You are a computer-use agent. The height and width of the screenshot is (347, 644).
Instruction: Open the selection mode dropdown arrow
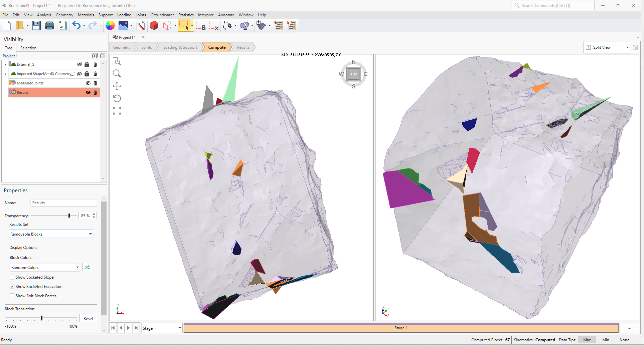192,26
